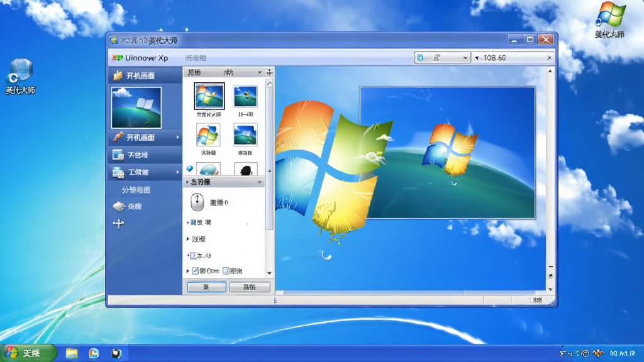Click the gray button beside the outlined button
644x362 pixels.
coord(249,287)
